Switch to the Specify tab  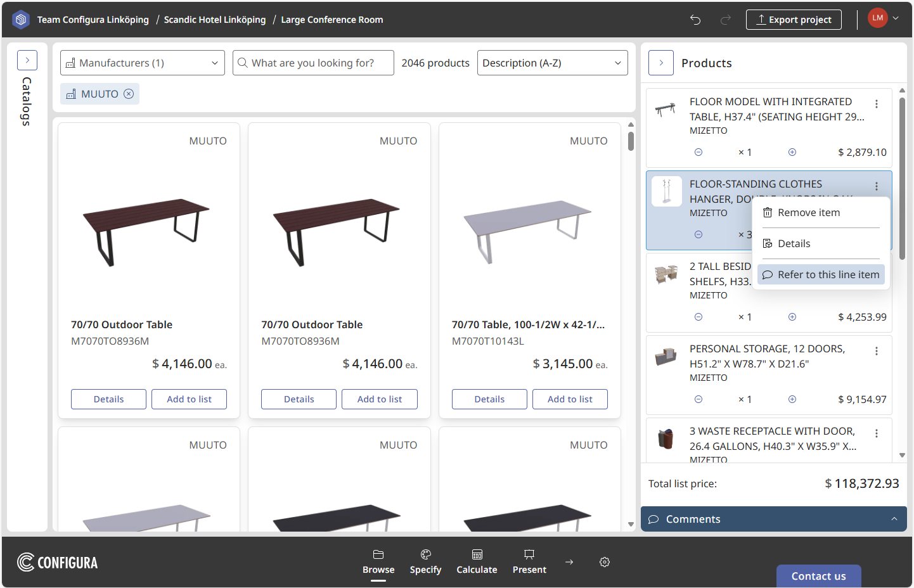pyautogui.click(x=425, y=562)
